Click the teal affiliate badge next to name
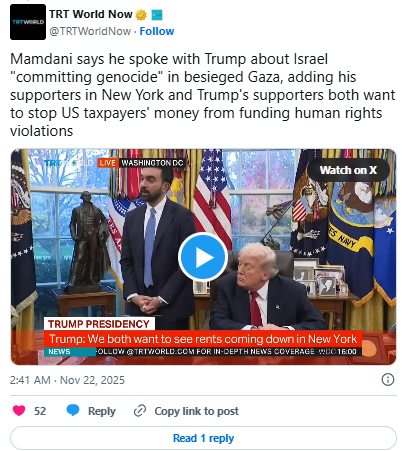Viewport: 408px width, 451px height. click(157, 15)
